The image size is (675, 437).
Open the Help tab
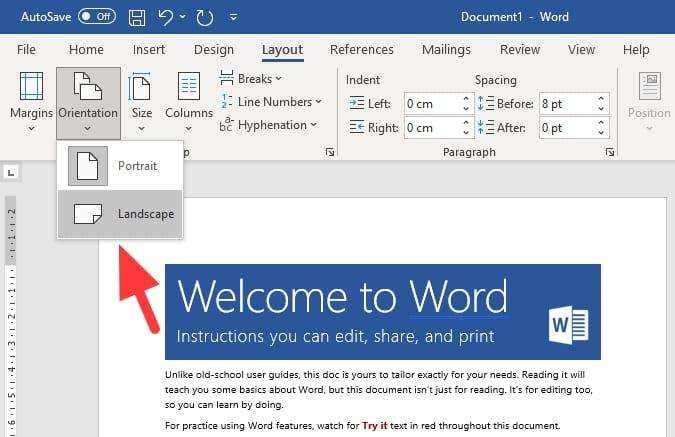point(636,50)
